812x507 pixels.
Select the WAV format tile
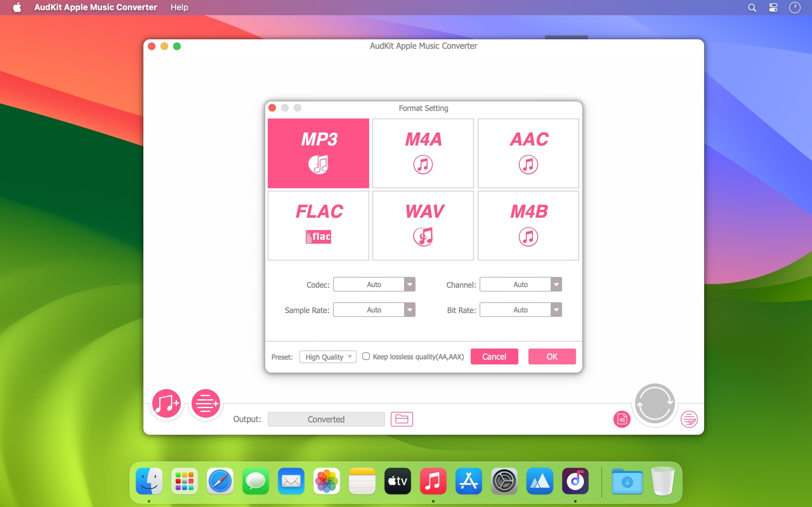pos(423,225)
